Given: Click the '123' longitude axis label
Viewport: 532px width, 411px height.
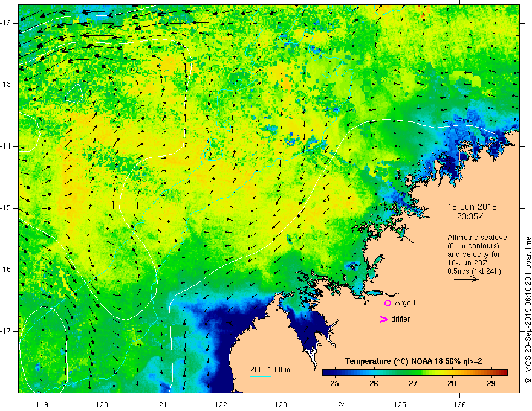Looking at the screenshot, I should (281, 404).
